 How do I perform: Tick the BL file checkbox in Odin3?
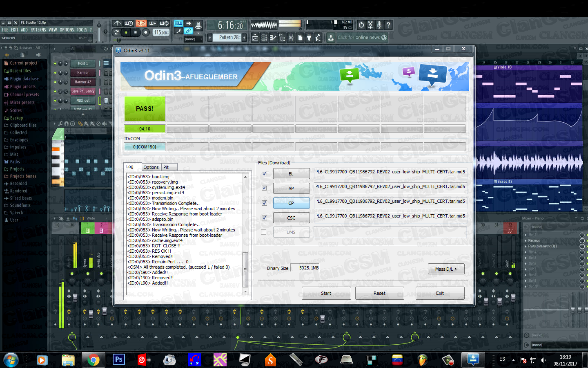tap(264, 174)
